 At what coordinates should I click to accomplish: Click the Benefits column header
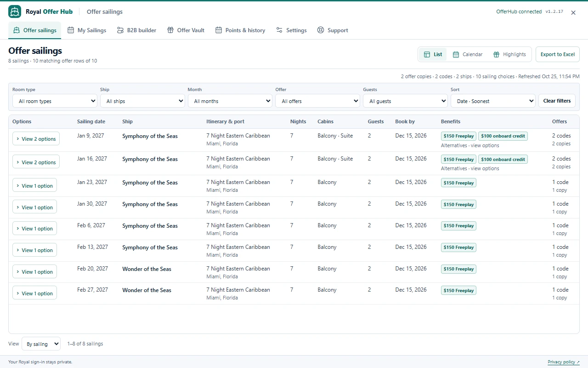[451, 121]
